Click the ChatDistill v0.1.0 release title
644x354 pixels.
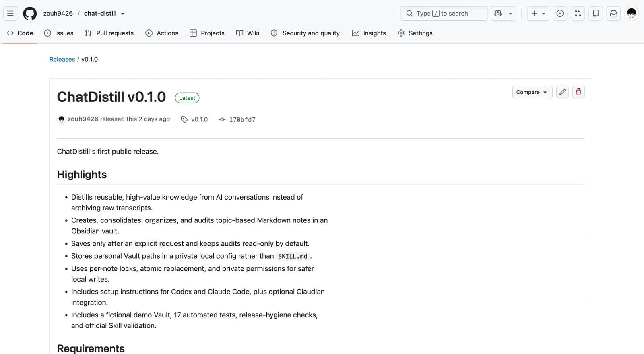(111, 97)
